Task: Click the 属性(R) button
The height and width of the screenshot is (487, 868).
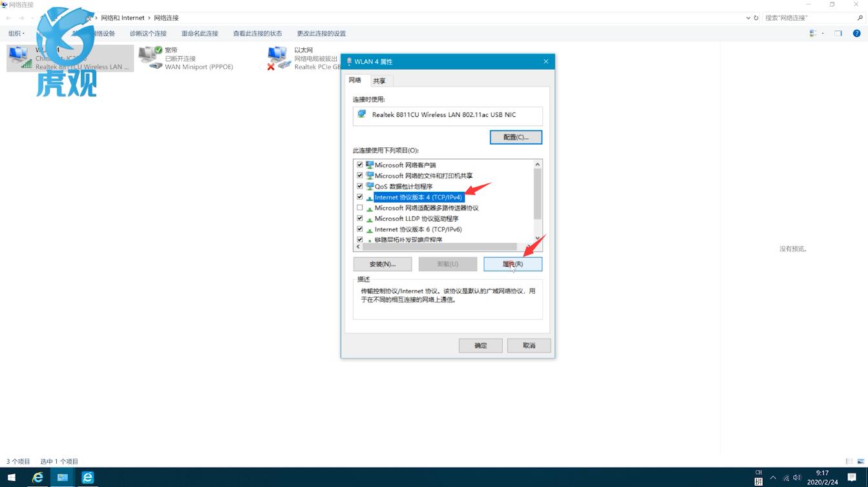Action: click(513, 264)
